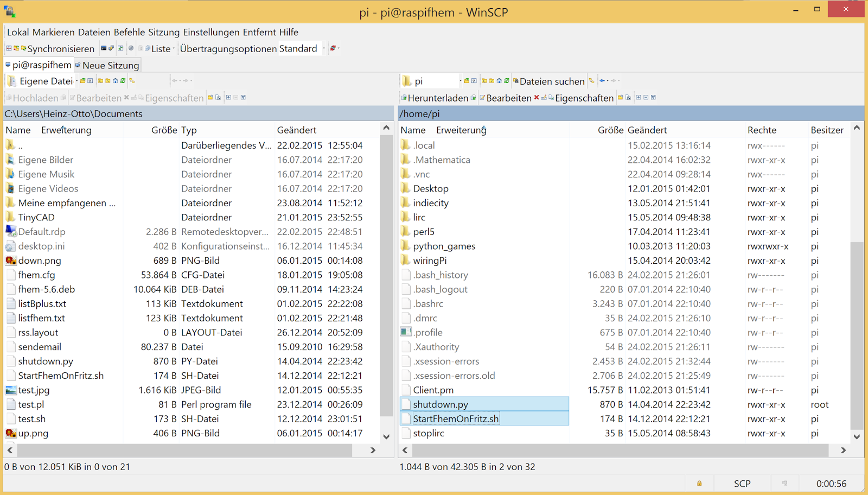Open the remote Eigenschaften properties

point(580,98)
